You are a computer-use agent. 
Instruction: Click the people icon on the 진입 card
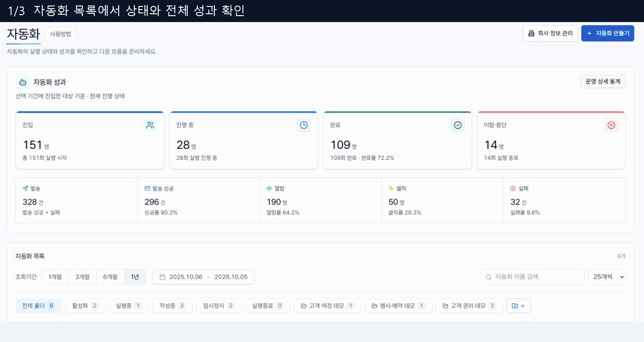[150, 125]
